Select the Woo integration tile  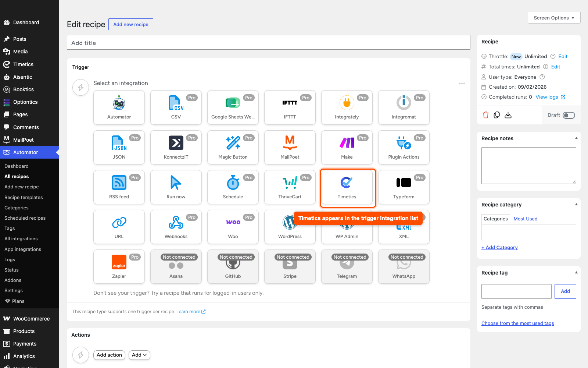(x=233, y=227)
